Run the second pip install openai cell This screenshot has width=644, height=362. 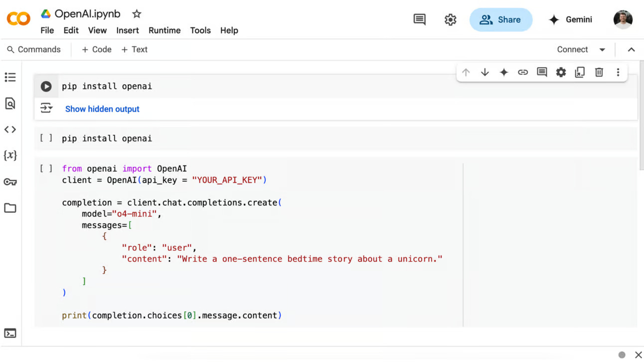[x=46, y=138]
